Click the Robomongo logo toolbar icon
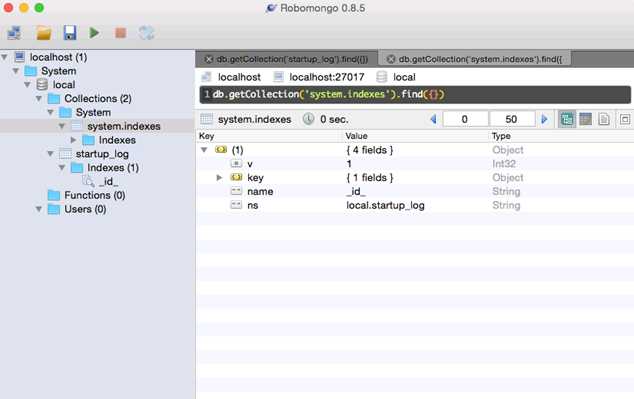 coord(146,33)
